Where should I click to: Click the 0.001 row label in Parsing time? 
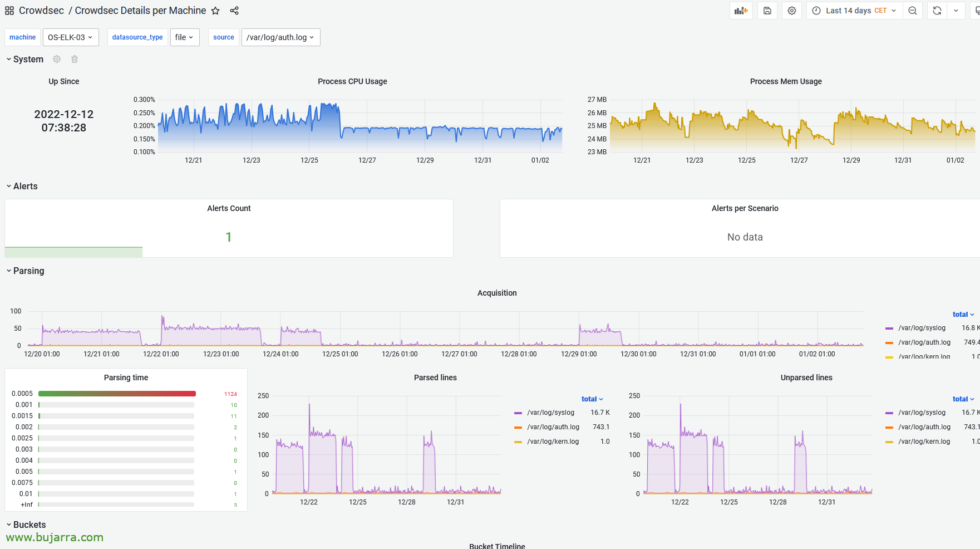(x=24, y=405)
